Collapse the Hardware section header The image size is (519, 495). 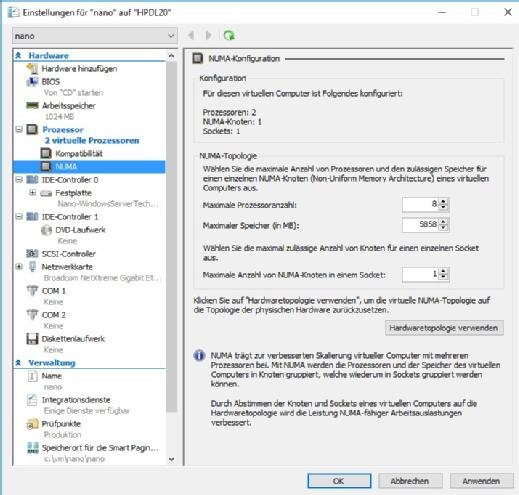19,55
